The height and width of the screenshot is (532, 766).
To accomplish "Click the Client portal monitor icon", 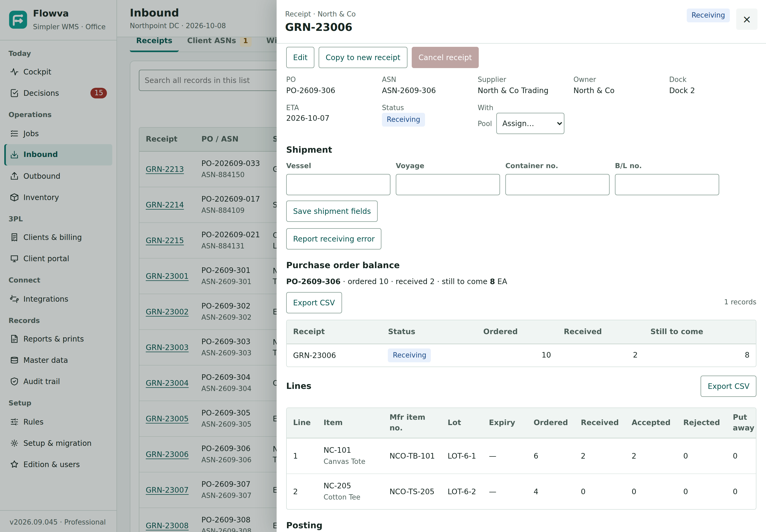I will 14,258.
